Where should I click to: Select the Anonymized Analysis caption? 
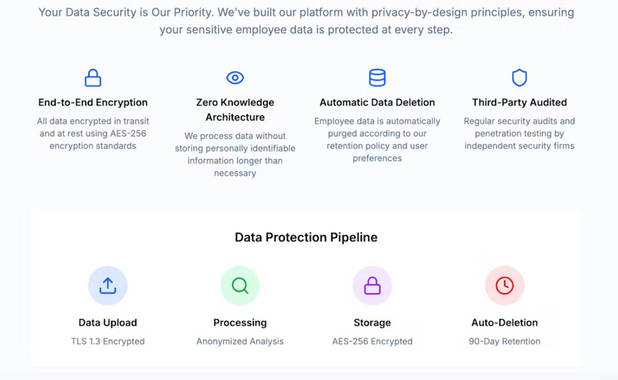point(240,341)
